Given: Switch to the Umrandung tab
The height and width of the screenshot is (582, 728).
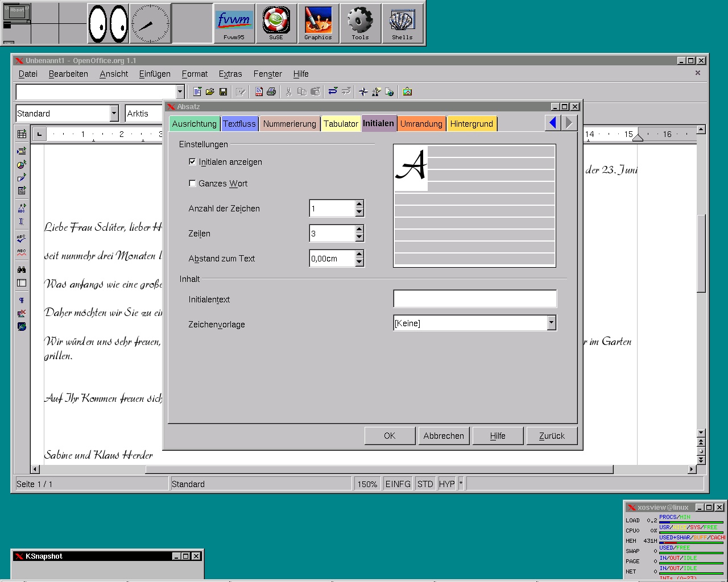Looking at the screenshot, I should point(421,124).
